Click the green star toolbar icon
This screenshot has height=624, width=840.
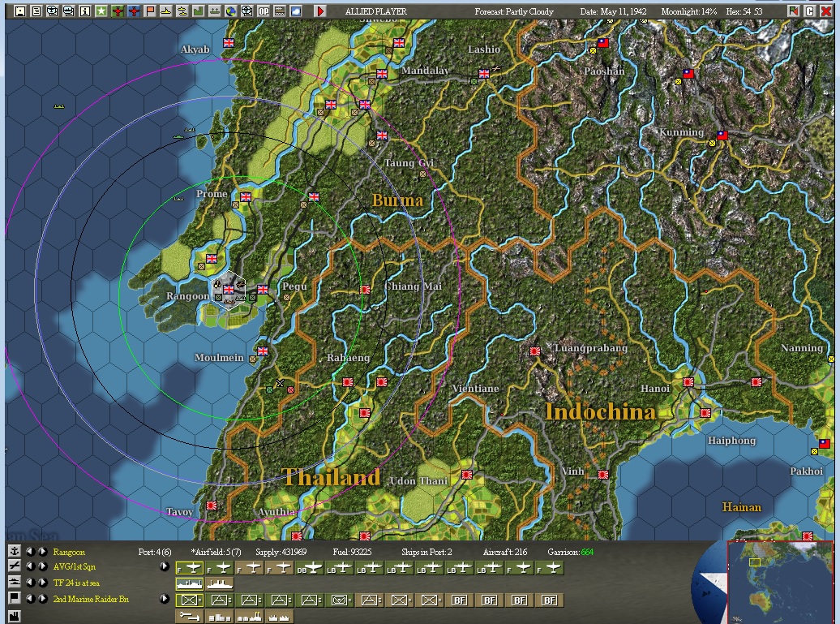pos(101,11)
